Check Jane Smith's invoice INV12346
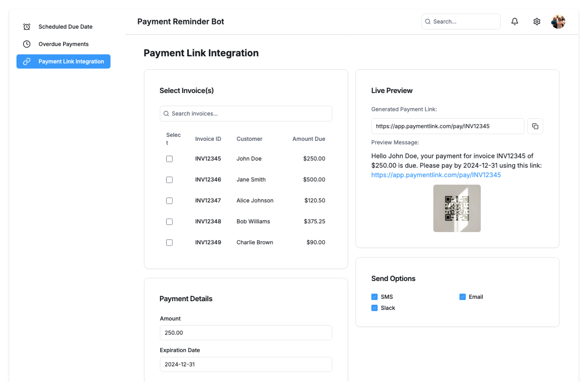Viewport: 588px width, 382px height. [x=169, y=180]
